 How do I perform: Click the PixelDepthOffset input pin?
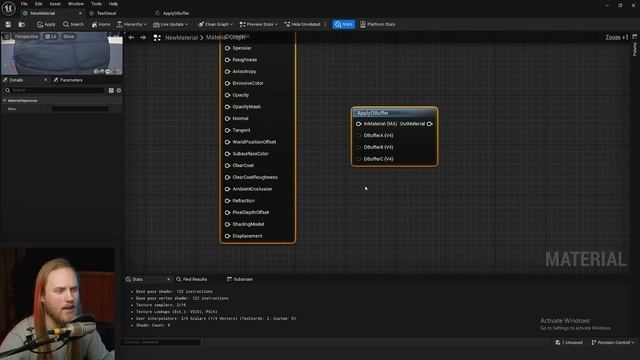[228, 213]
